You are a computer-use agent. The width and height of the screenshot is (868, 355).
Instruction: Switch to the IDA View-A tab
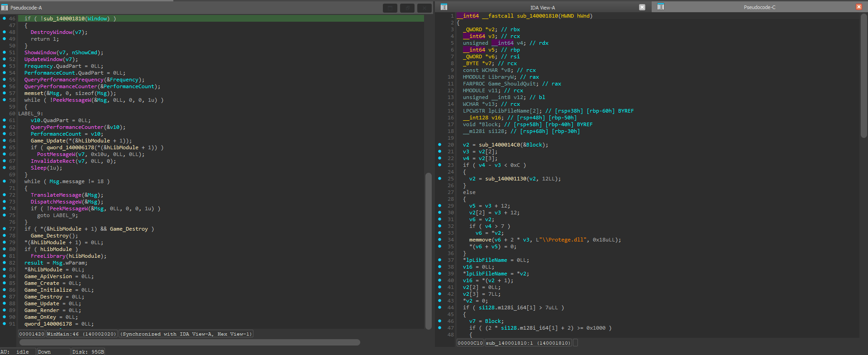pyautogui.click(x=542, y=8)
